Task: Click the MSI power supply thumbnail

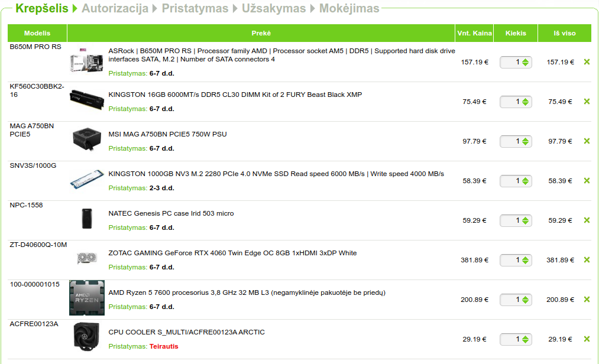Action: click(87, 139)
